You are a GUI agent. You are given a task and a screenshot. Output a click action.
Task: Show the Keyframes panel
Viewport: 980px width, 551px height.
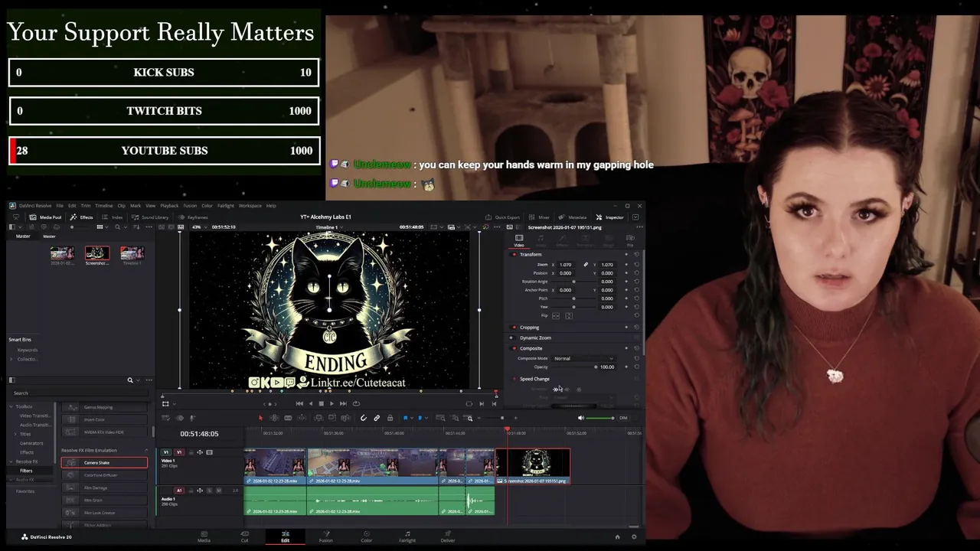(192, 217)
